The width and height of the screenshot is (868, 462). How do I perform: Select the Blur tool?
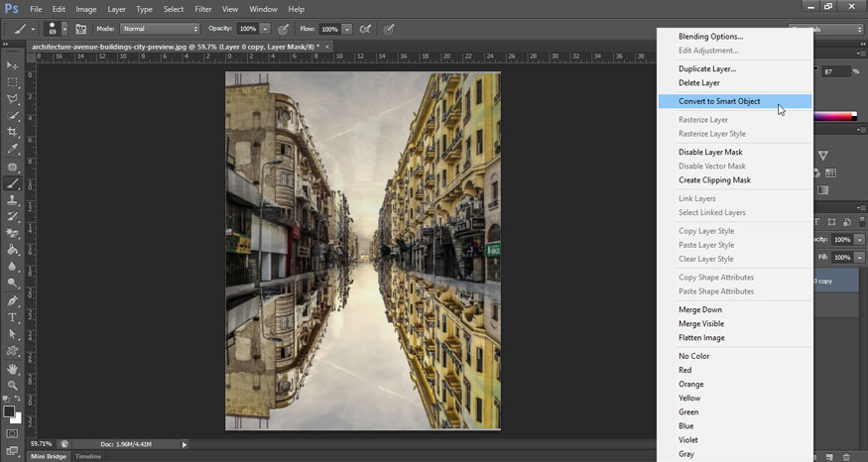coord(12,267)
